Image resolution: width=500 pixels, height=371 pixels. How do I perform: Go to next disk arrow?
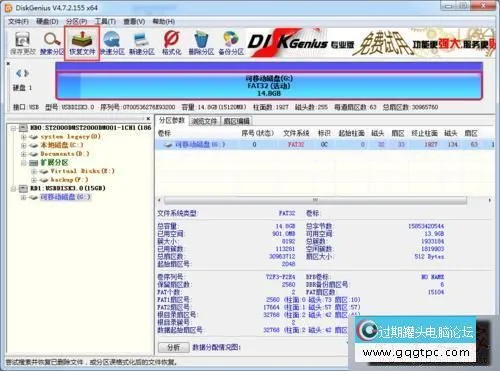[26, 73]
